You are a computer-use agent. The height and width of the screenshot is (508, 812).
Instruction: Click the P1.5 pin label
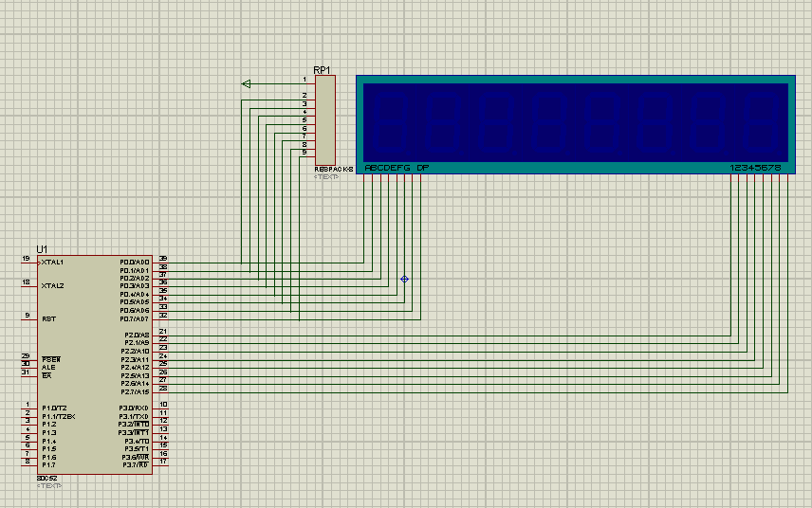[49, 449]
